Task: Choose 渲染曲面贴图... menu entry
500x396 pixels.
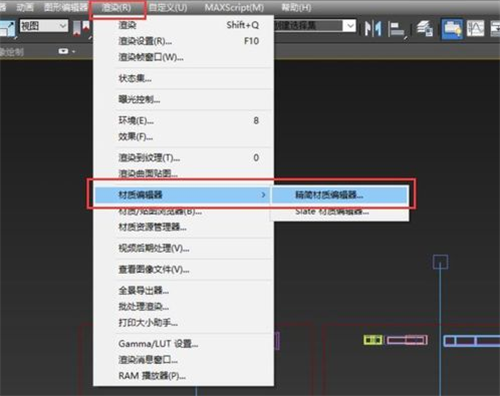Action: (184, 173)
